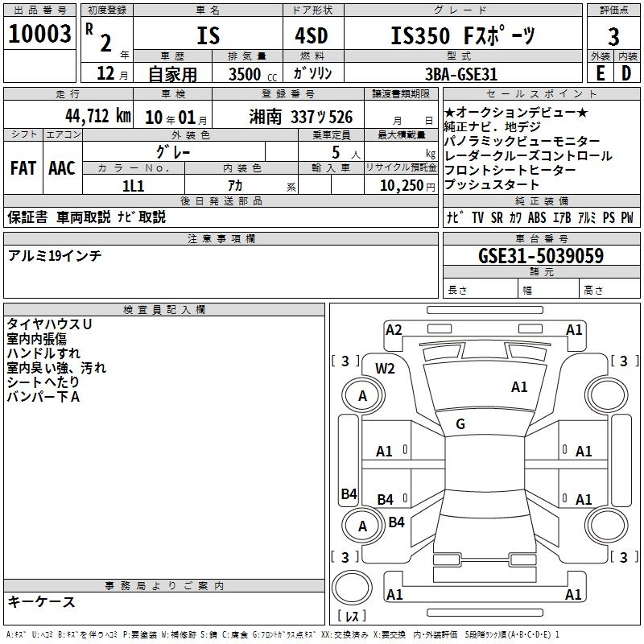Click the lot number 10003

point(39,35)
